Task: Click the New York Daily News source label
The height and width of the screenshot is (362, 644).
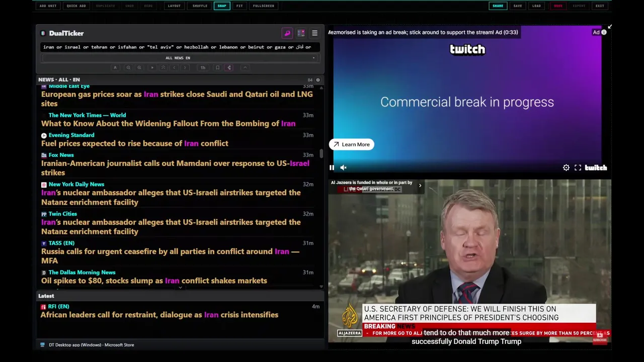Action: (76, 185)
